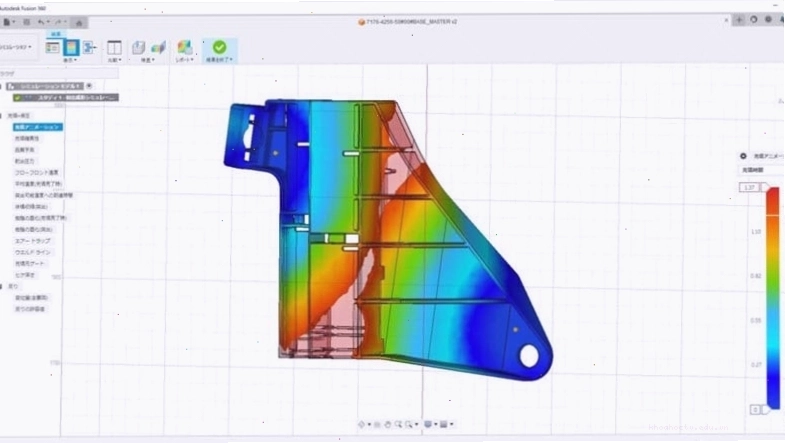Click the Zoom magnifier icon in navigation bar
Screen dimensions: 785x444
(x=398, y=424)
